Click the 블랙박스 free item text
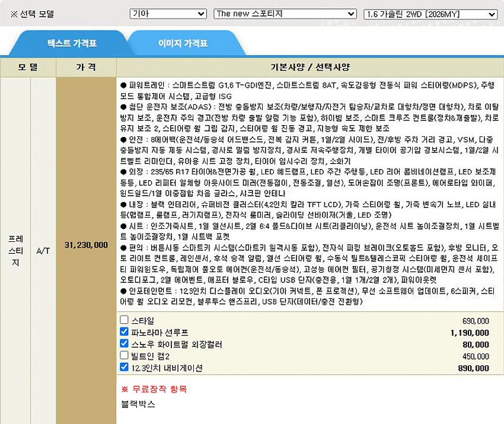The height and width of the screenshot is (424, 504). 138,404
